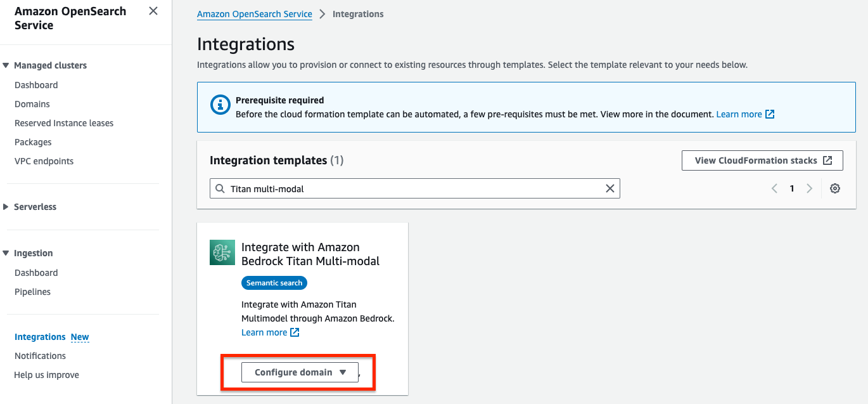Open Dashboard under Ingestion
Image resolution: width=868 pixels, height=404 pixels.
coord(36,273)
